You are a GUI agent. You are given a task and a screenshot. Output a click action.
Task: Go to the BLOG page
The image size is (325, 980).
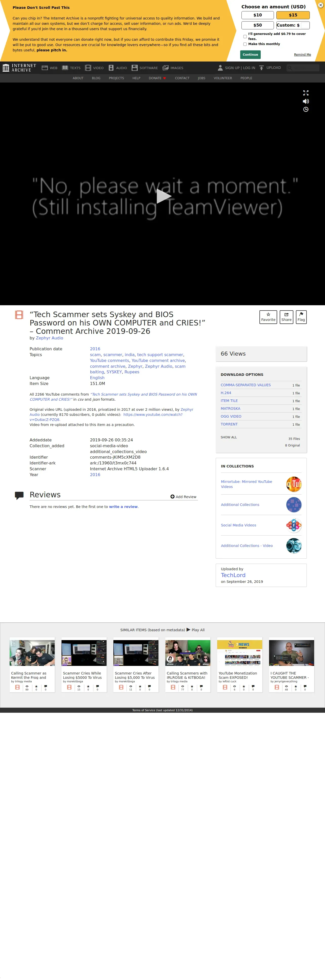[x=96, y=78]
